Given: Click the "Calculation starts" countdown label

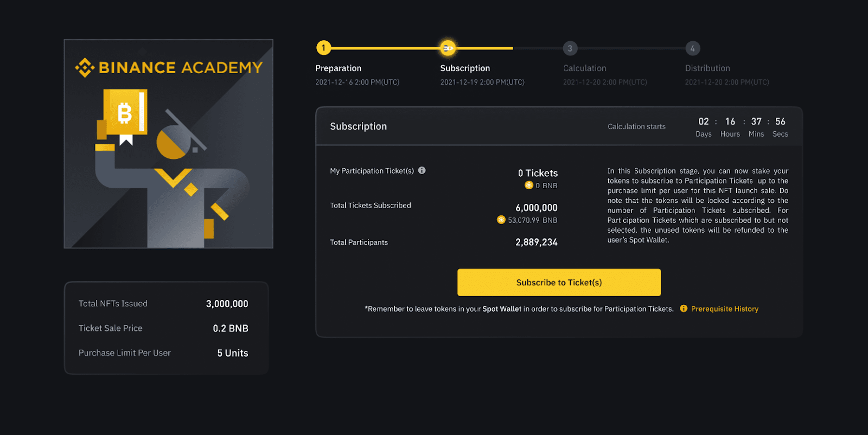Looking at the screenshot, I should [x=636, y=126].
